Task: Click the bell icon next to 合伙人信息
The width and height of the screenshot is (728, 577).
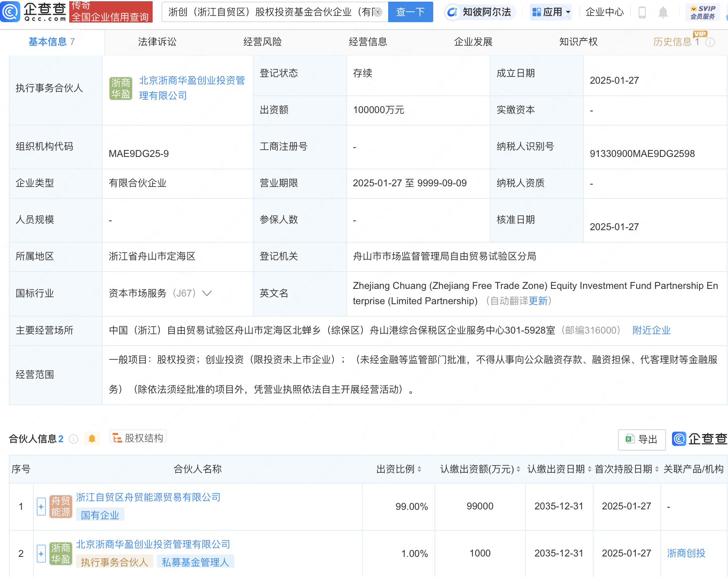Action: tap(92, 438)
